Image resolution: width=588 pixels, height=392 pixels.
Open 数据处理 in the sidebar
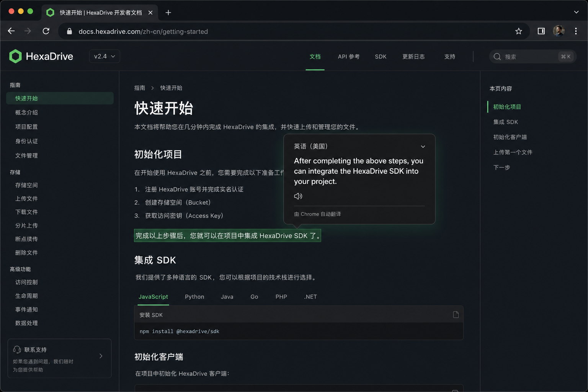pyautogui.click(x=26, y=323)
